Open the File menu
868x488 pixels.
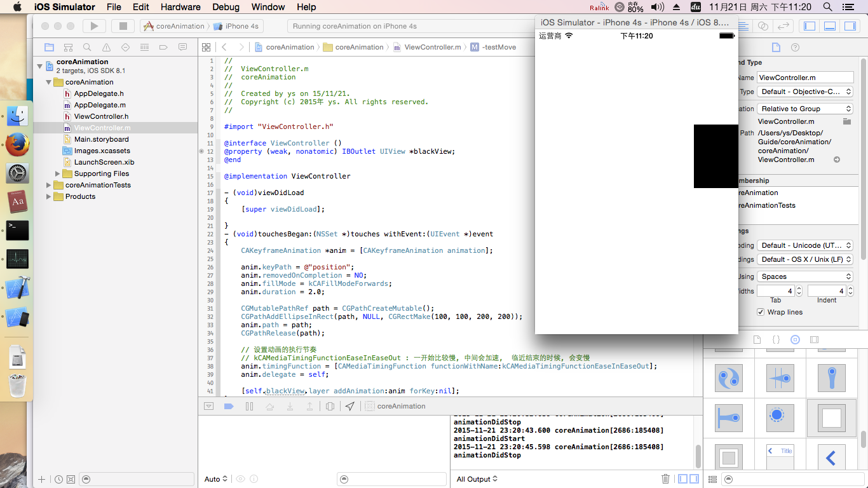[114, 7]
